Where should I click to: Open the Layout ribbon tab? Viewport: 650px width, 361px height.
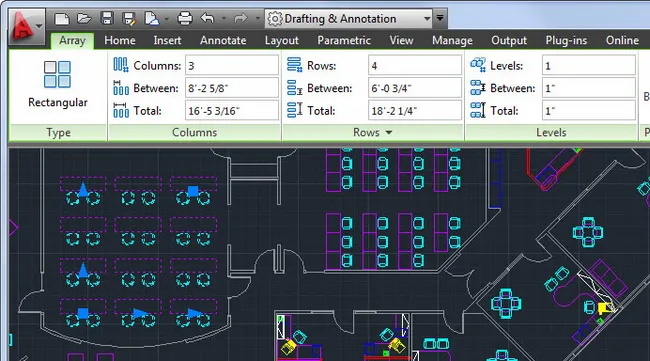(x=281, y=40)
